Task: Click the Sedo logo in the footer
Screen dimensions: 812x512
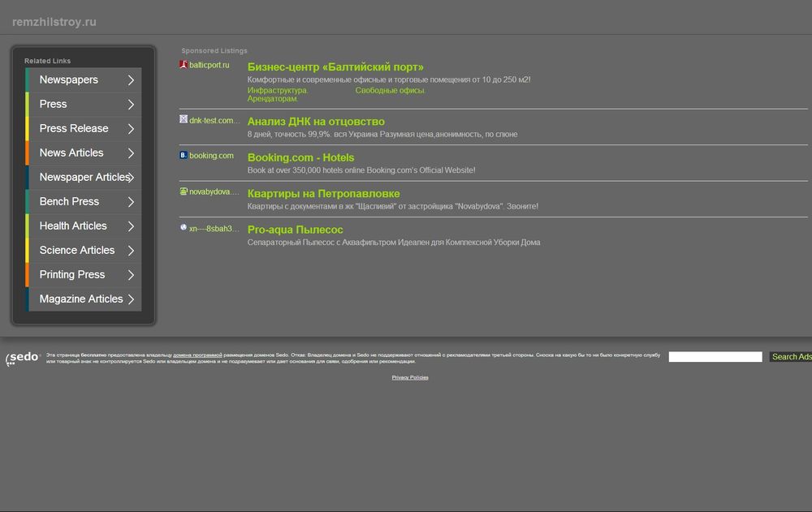Action: (23, 358)
